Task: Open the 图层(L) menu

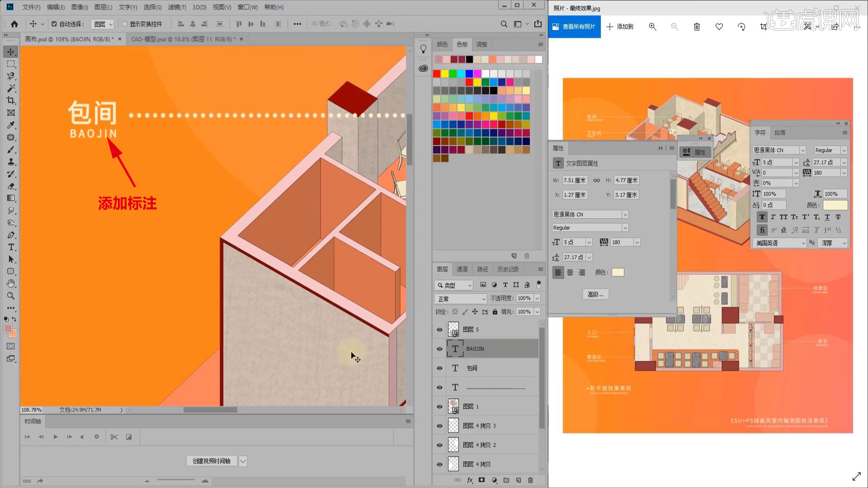Action: pos(103,7)
